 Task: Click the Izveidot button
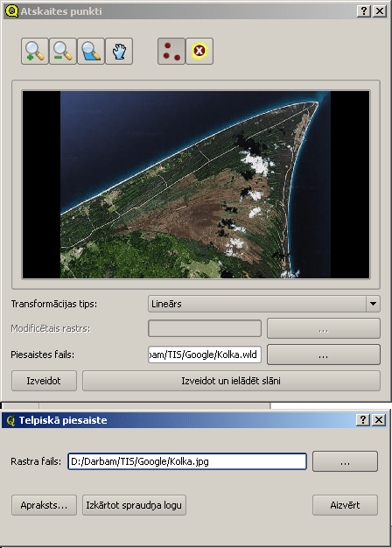pos(44,381)
